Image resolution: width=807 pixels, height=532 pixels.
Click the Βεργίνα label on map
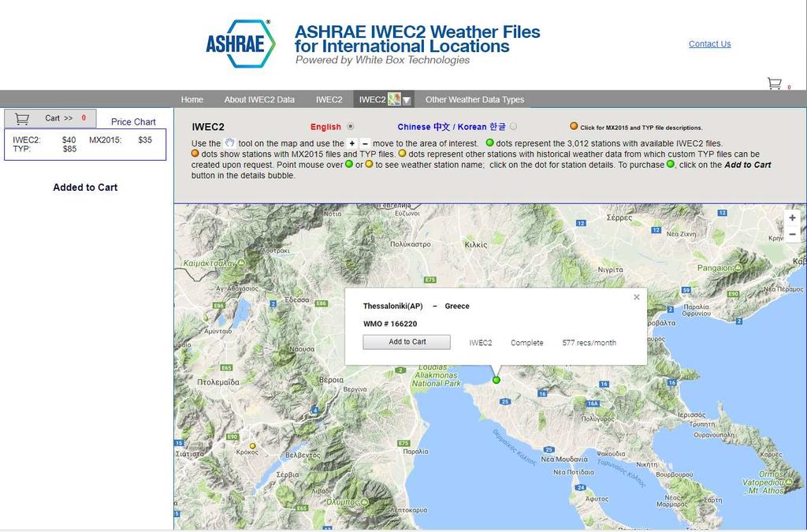[355, 389]
